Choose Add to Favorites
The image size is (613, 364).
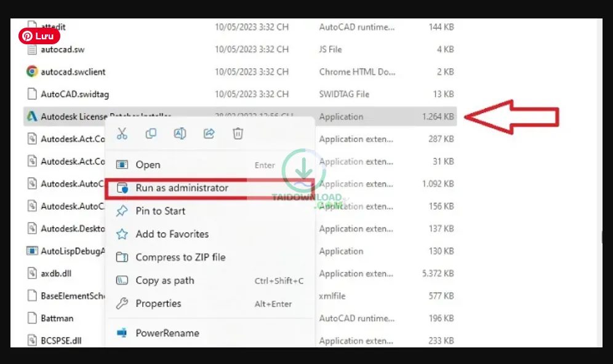[x=172, y=234]
